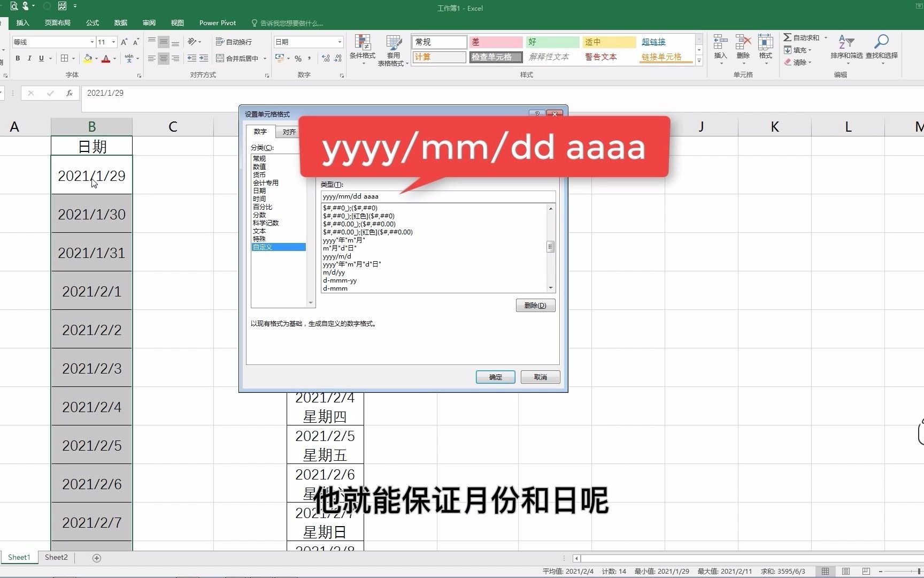Increase font size with large A
Viewport: 924px width, 578px height.
[x=124, y=42]
